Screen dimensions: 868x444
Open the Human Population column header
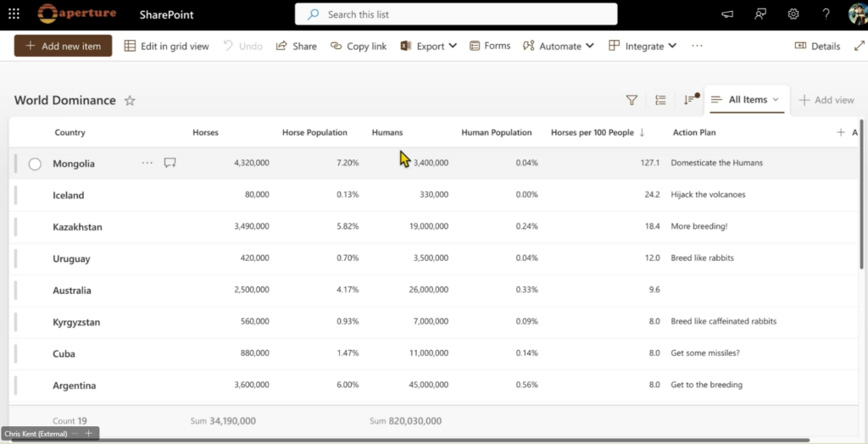click(x=497, y=133)
